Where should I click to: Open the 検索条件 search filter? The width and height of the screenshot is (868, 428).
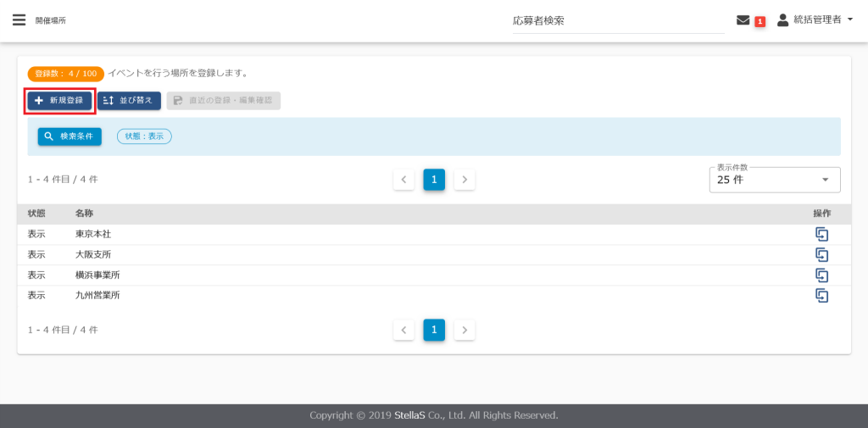pyautogui.click(x=70, y=136)
